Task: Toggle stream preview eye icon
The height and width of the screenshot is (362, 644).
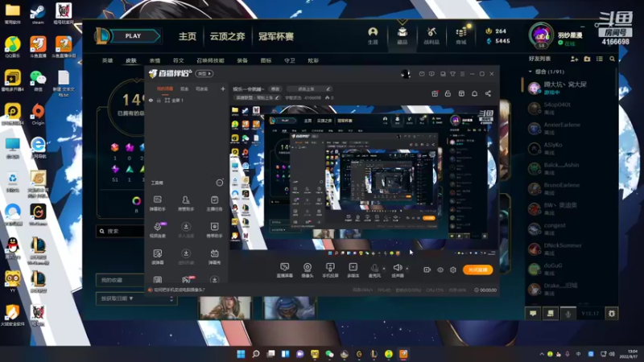Action: pyautogui.click(x=440, y=269)
